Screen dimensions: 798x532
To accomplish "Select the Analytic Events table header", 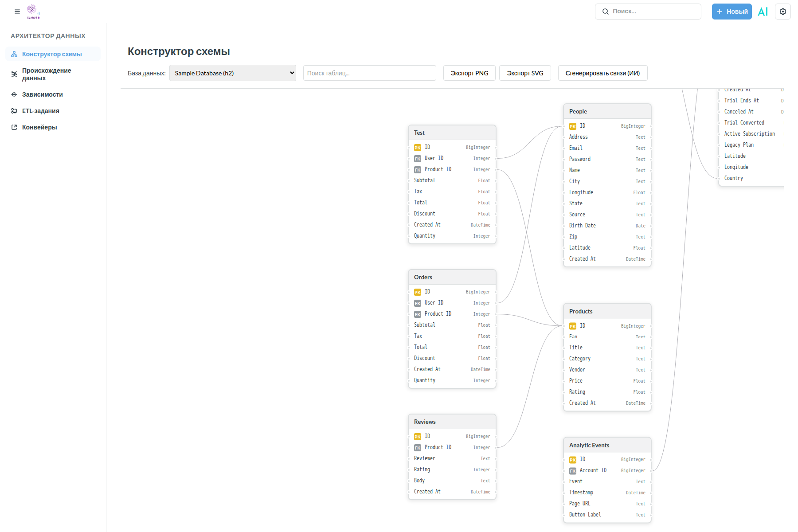I will [x=607, y=445].
